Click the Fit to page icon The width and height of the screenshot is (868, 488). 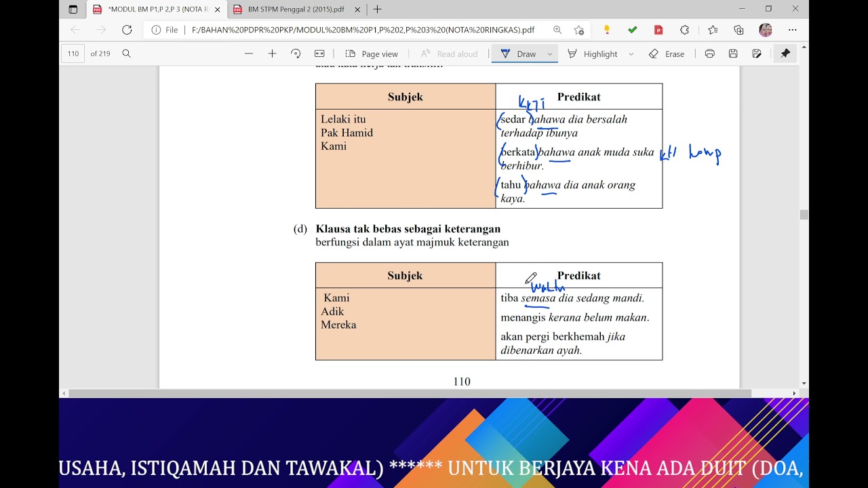tap(319, 54)
